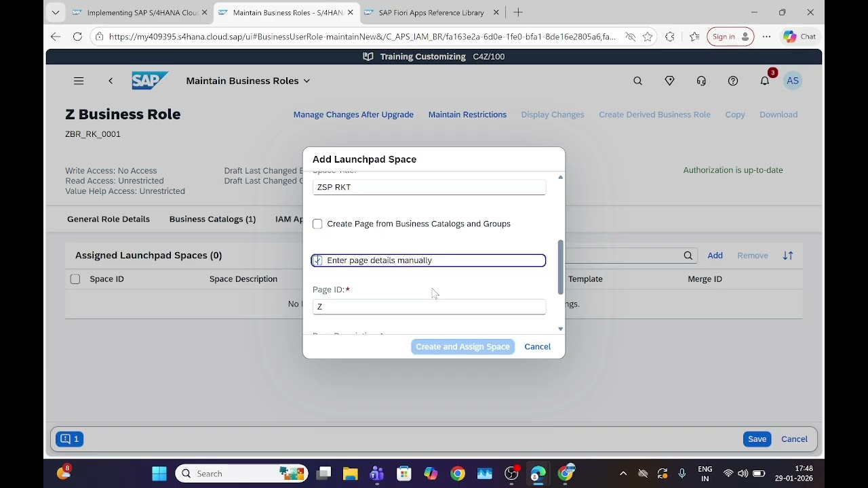Open the headset support icon
Viewport: 868px width, 488px height.
tap(701, 81)
